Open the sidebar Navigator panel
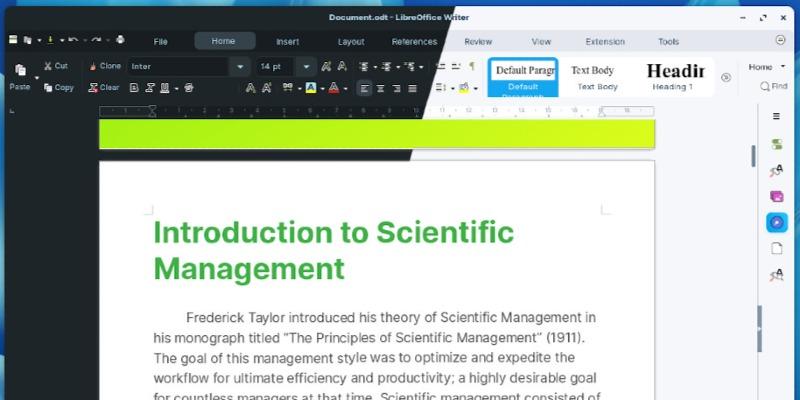This screenshot has height=400, width=800. tap(776, 221)
